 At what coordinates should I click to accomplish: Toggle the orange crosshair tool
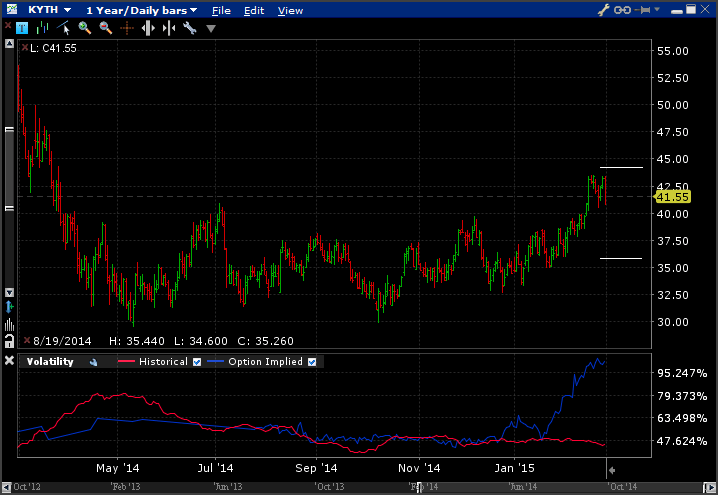coord(127,28)
